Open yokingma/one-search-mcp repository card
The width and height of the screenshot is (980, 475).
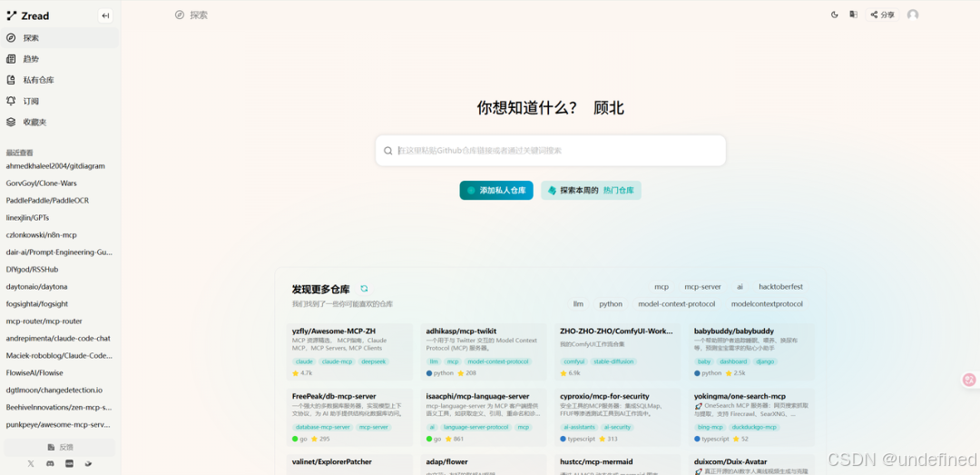(x=752, y=418)
